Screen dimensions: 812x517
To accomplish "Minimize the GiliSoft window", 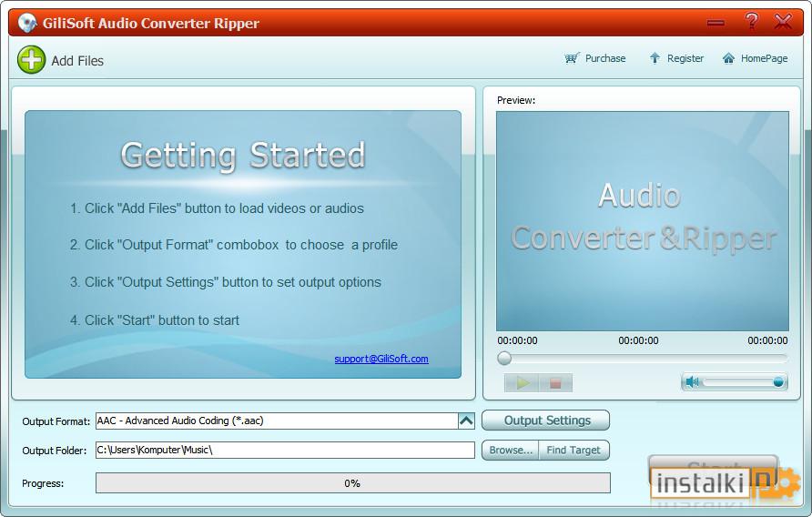I will coord(716,23).
